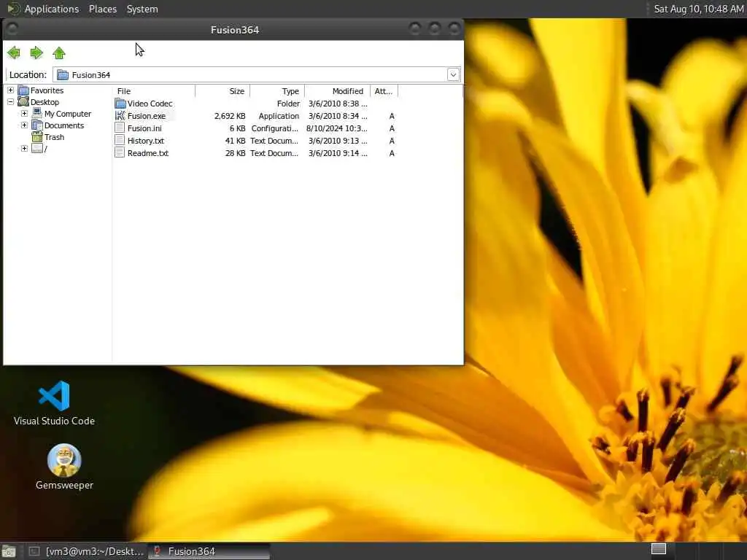Open the Location dropdown arrow
Screen dimensions: 747x560
(x=453, y=74)
